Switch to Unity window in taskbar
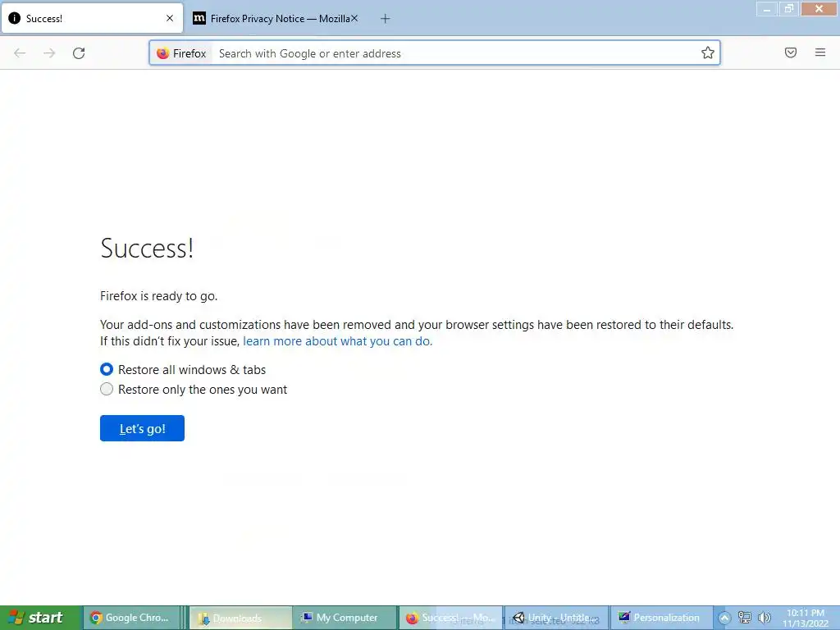Screen dimensions: 840x630 pos(555,618)
